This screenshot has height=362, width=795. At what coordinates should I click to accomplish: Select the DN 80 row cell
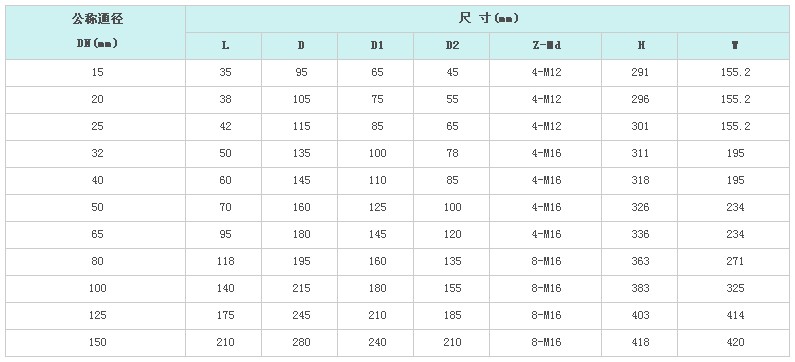point(95,262)
